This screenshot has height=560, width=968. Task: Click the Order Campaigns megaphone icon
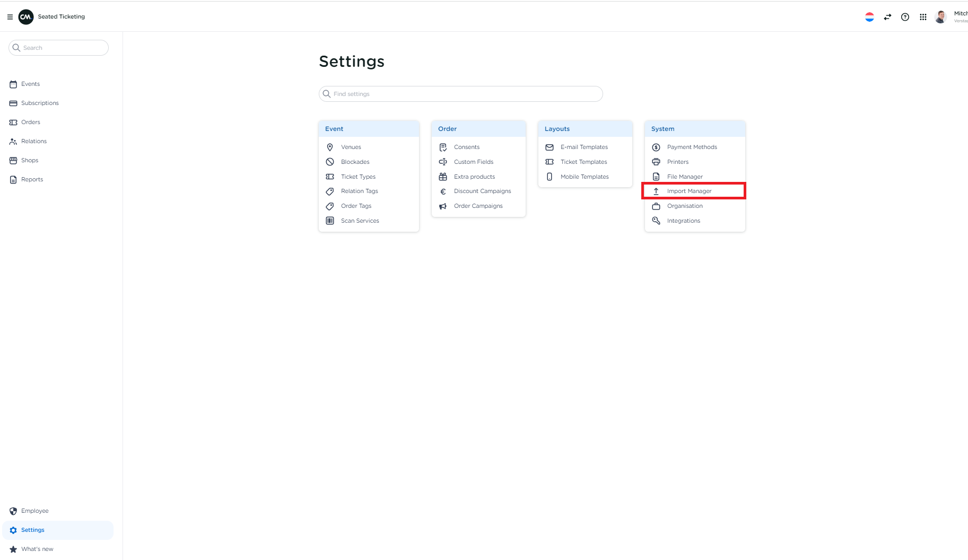pyautogui.click(x=443, y=206)
